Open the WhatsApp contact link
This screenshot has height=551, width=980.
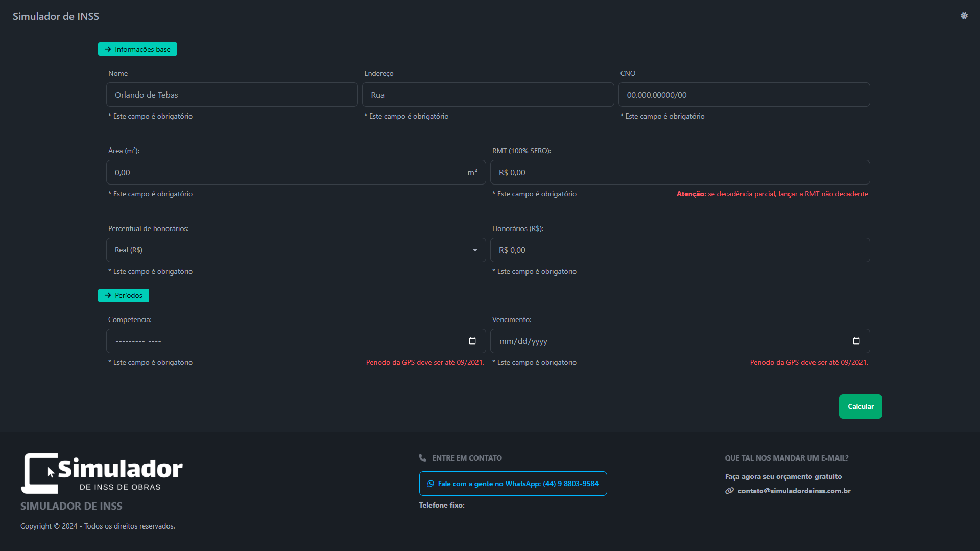[513, 484]
